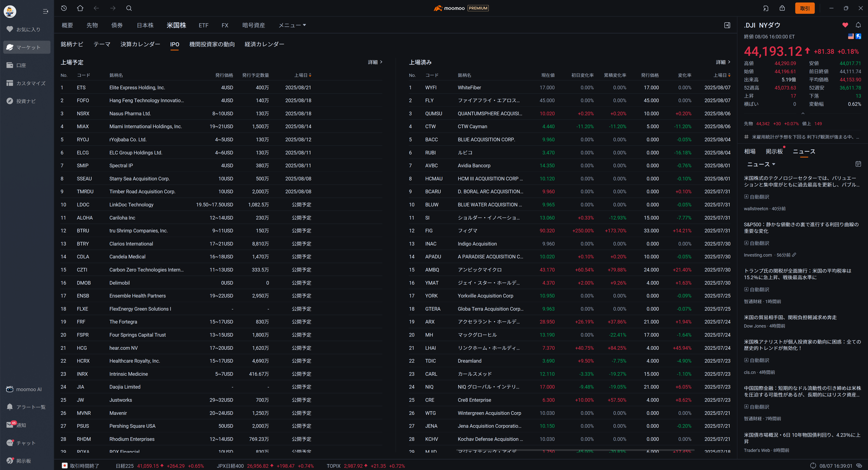Click the 日経225 index in the status bar
This screenshot has height=470, width=868.
point(160,466)
